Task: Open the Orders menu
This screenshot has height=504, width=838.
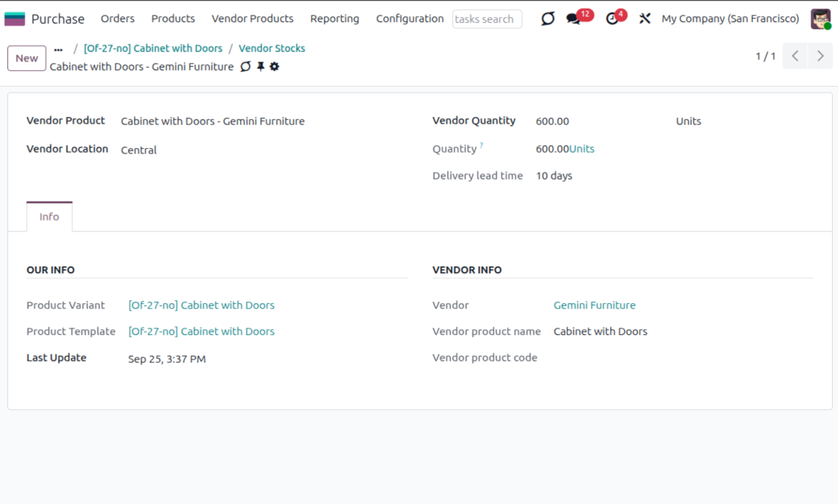Action: click(x=118, y=19)
